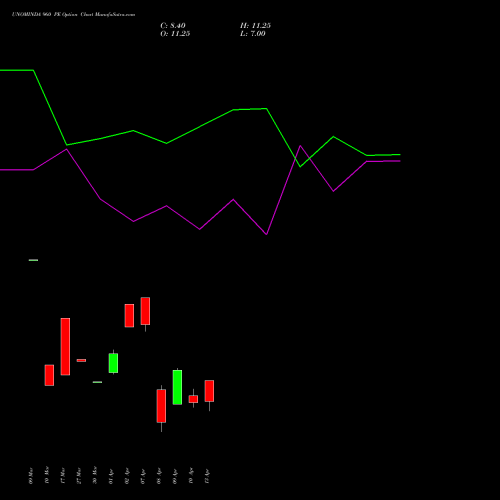Viewport: 500px width, 500px height.
Task: Click the chart title text UNOMINDA 960 PE Option
Action: point(45,15)
